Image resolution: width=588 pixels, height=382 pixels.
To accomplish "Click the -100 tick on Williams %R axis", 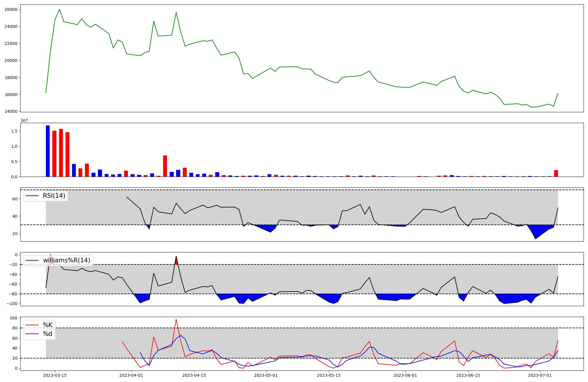I will 12,304.
